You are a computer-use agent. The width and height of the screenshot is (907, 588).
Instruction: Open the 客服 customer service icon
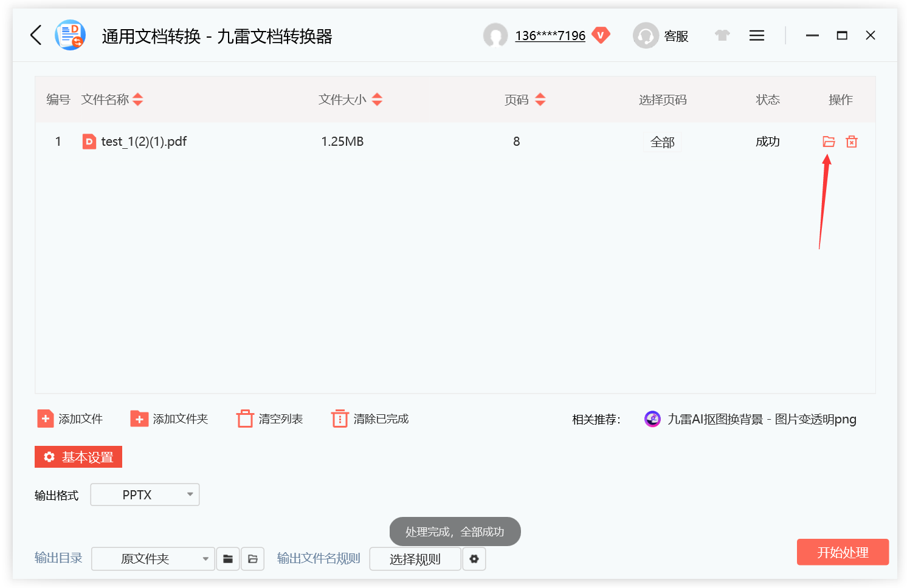tap(646, 35)
